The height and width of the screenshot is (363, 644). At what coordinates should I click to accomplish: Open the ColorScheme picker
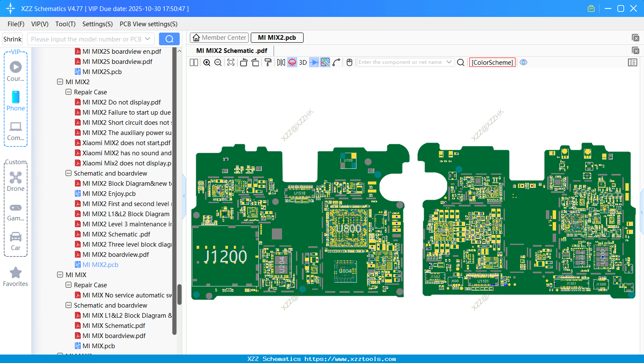point(492,62)
